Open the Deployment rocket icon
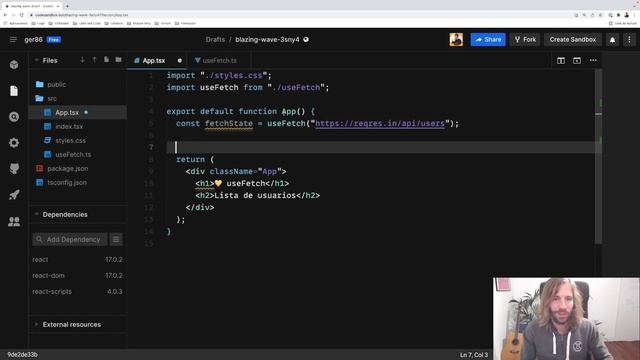The height and width of the screenshot is (360, 640). [x=14, y=195]
